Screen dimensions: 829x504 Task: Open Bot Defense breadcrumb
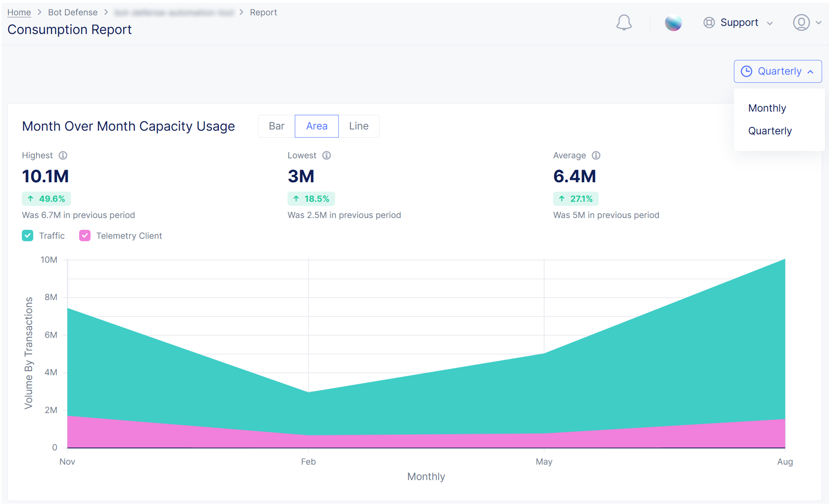(73, 12)
